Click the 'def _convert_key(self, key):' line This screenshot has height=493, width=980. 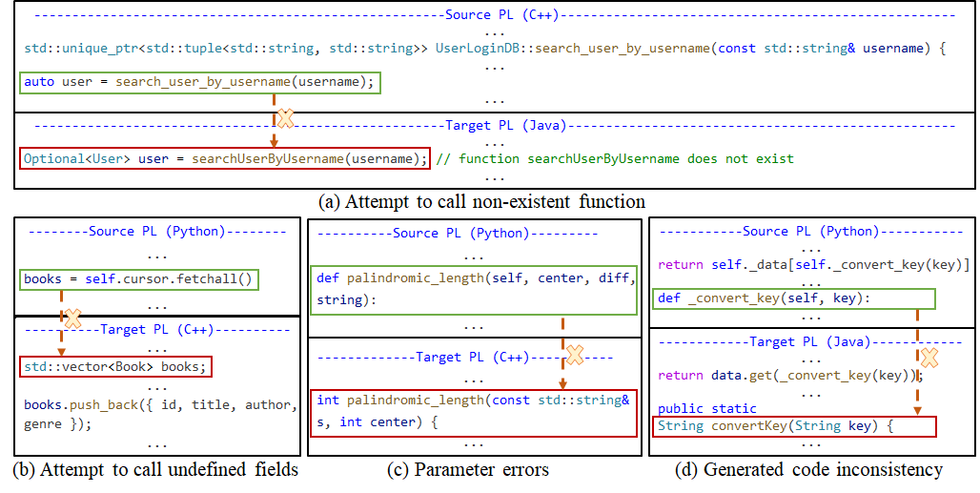[794, 298]
